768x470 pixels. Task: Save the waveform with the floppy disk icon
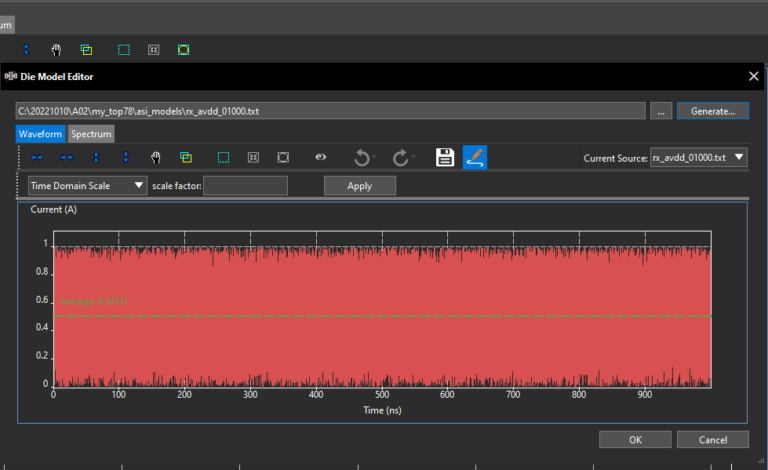click(x=445, y=157)
